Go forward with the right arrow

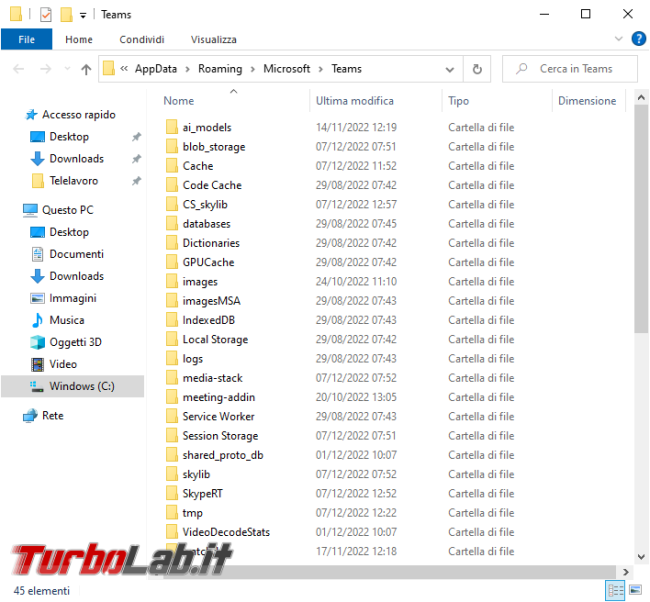[x=46, y=69]
